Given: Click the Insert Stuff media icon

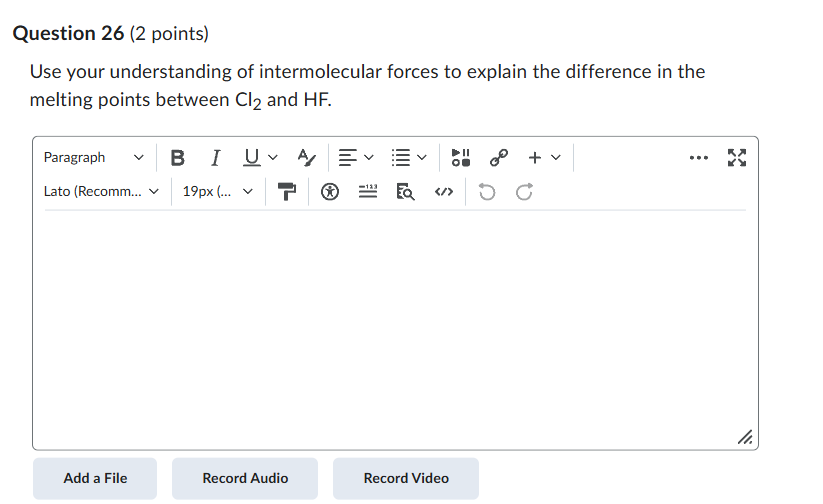Looking at the screenshot, I should [x=460, y=158].
